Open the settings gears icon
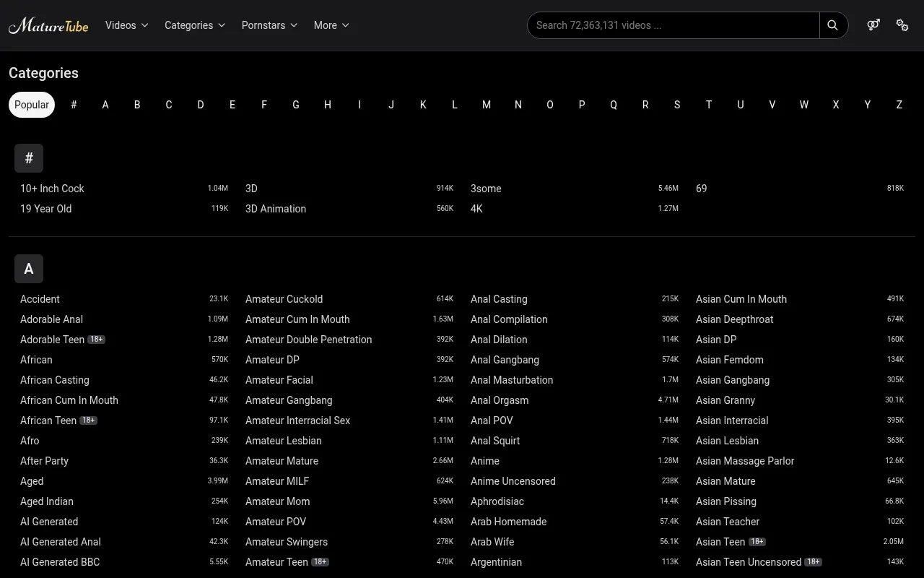The image size is (924, 578). (x=902, y=25)
